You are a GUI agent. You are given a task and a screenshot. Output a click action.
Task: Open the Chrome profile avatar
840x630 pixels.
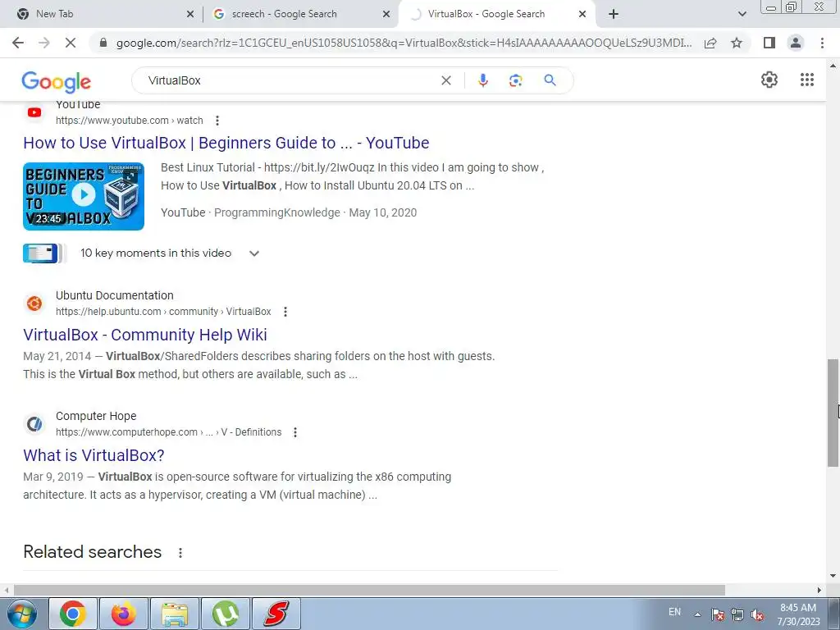point(796,43)
